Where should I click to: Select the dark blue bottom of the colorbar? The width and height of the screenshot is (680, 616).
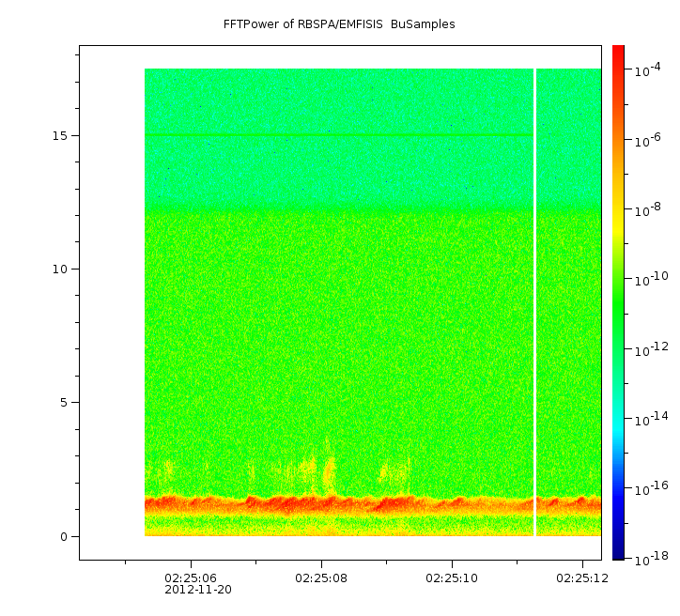(x=617, y=549)
